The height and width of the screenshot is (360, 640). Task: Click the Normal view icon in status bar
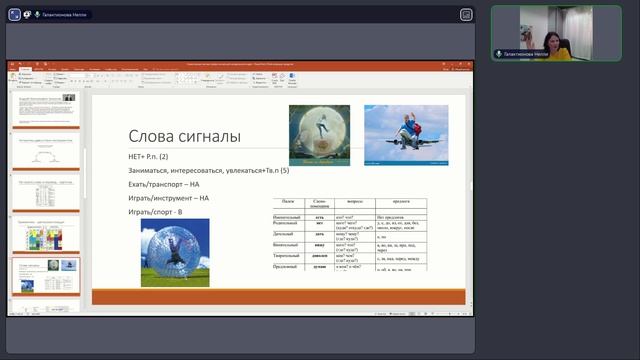412,314
